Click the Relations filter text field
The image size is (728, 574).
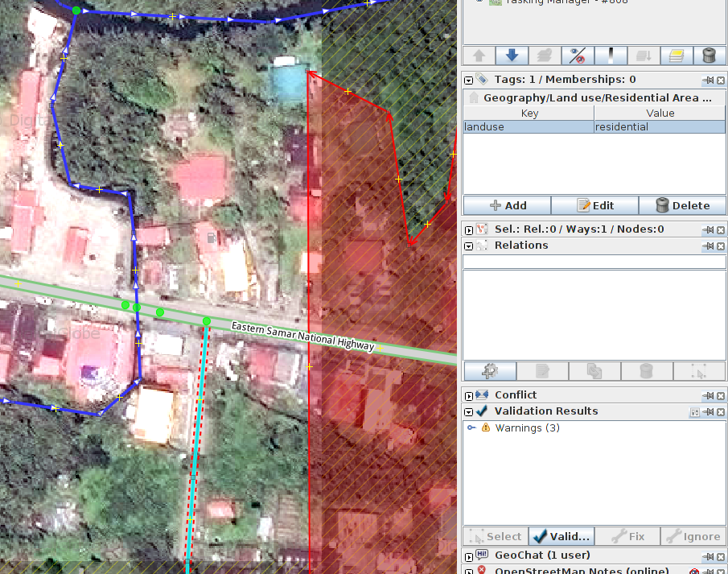(594, 262)
